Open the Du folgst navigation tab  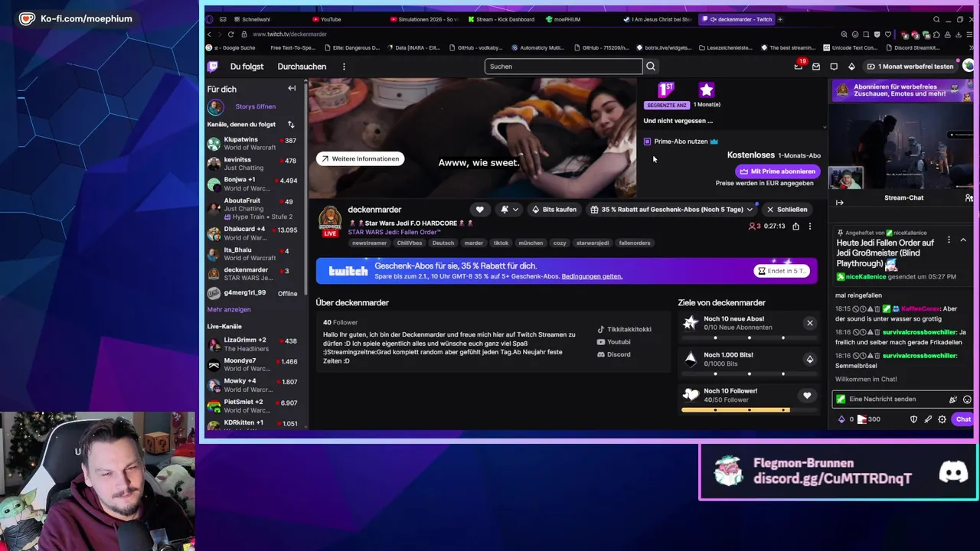[x=247, y=67]
